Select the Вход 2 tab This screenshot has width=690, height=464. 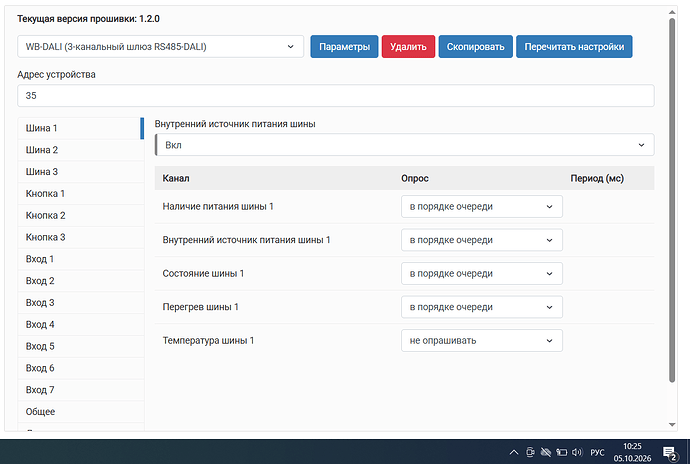(81, 281)
